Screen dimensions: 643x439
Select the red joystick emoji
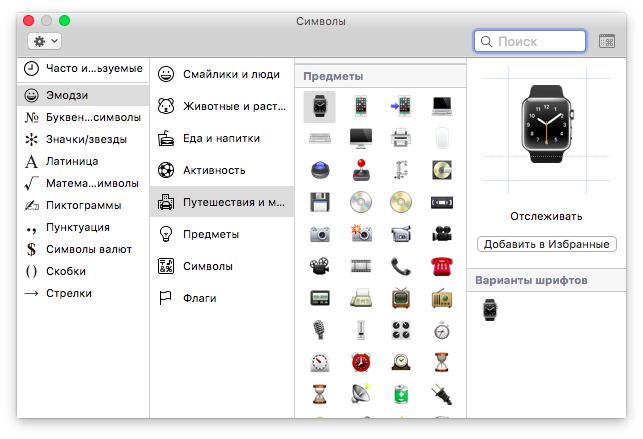[x=361, y=170]
